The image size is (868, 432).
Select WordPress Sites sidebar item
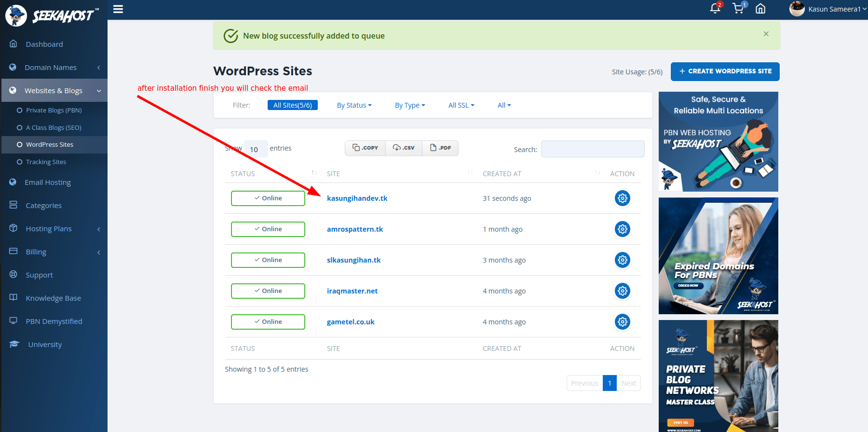[54, 144]
